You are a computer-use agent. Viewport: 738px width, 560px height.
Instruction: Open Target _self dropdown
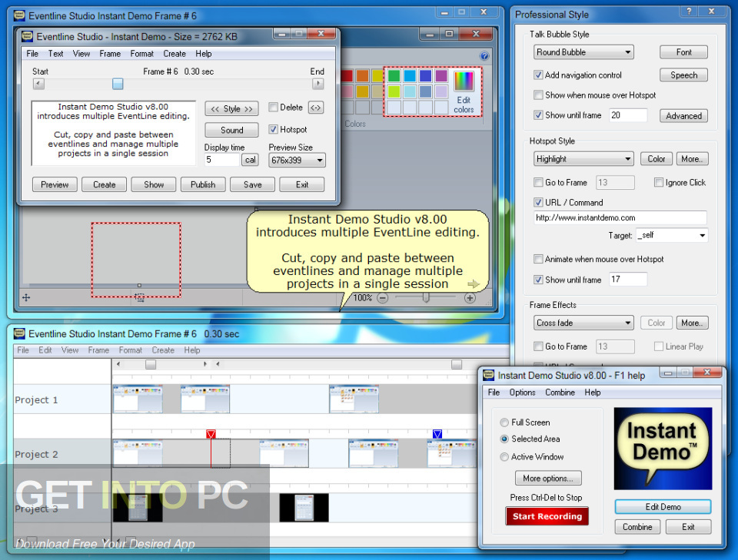tap(672, 235)
